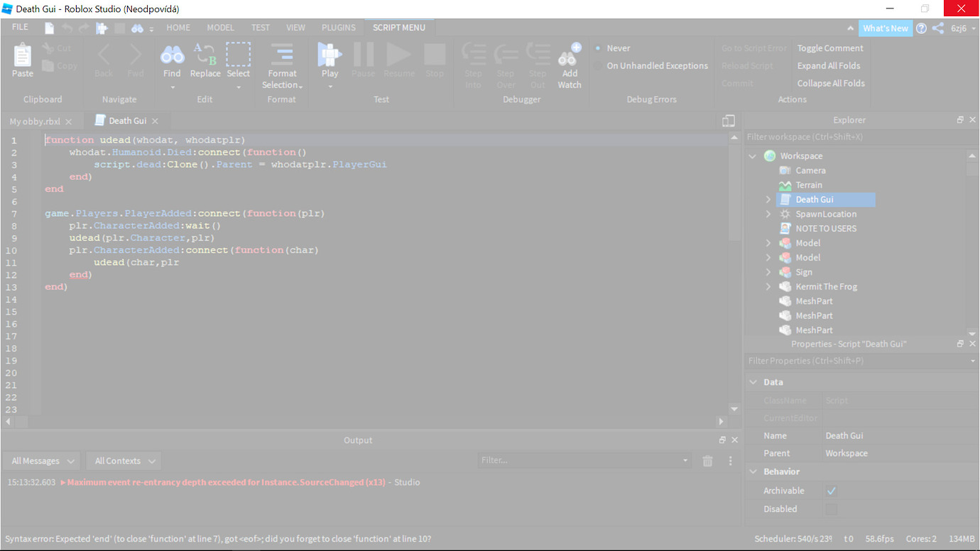This screenshot has width=980, height=551.
Task: Click Collapse All Folds
Action: pos(830,82)
